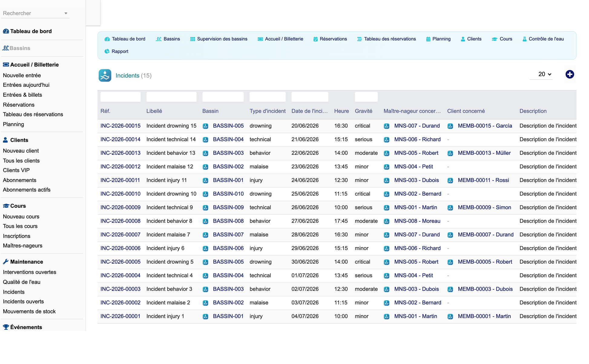Click the Type d'incident filter input field

(268, 97)
